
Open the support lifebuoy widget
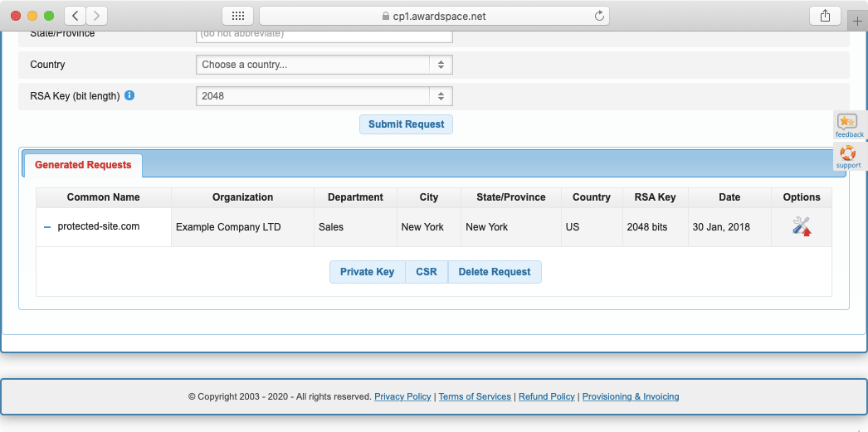pyautogui.click(x=848, y=157)
